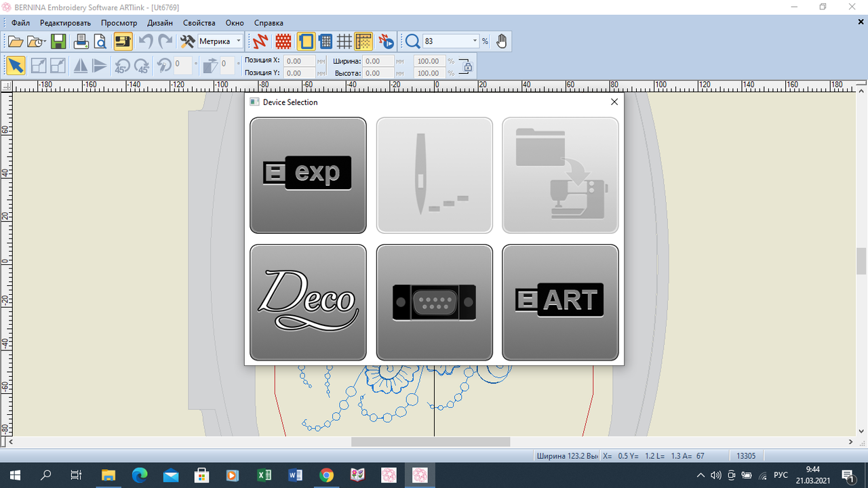Switch input language РУС indicator
868x488 pixels.
click(781, 475)
